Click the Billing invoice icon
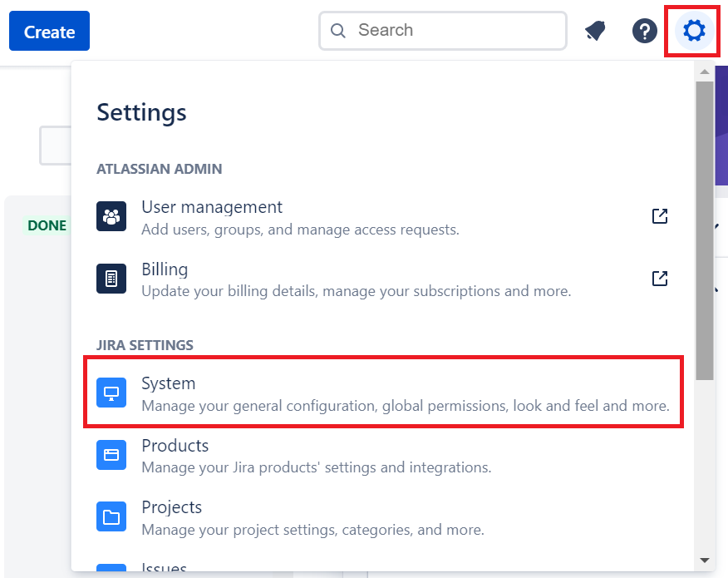Screen dimensions: 728x578 tap(111, 278)
